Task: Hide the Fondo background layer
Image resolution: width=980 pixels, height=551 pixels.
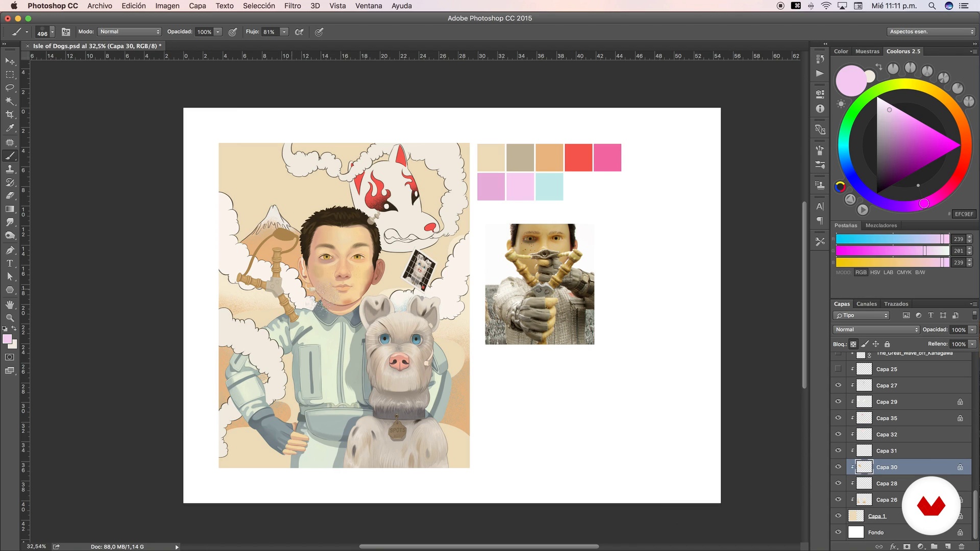Action: [838, 532]
